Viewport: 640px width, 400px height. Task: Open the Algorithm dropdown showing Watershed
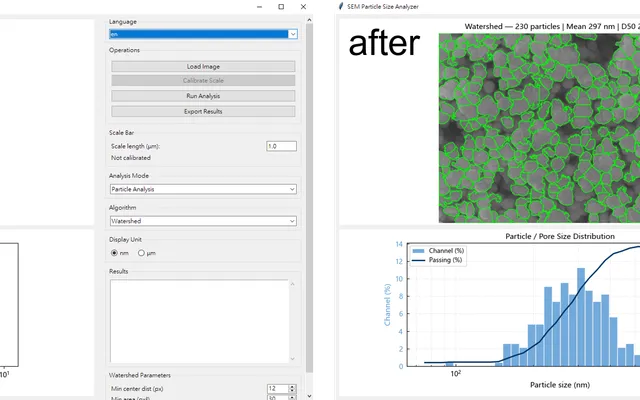click(203, 221)
